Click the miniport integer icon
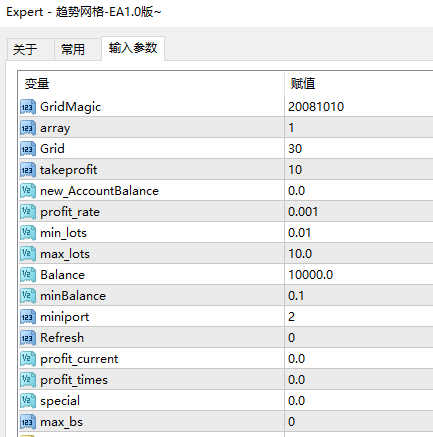The height and width of the screenshot is (437, 433). [x=28, y=317]
